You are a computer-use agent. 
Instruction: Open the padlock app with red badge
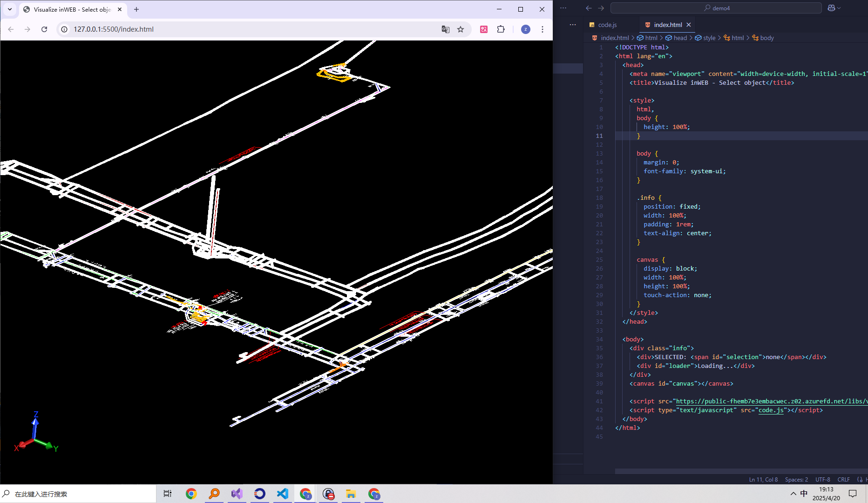[328, 494]
